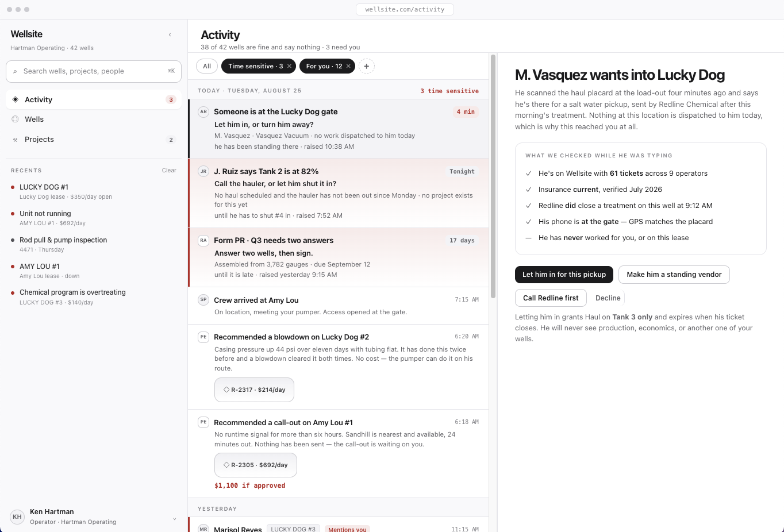Collapse the sidebar with the chevron
This screenshot has width=784, height=532.
(x=170, y=35)
